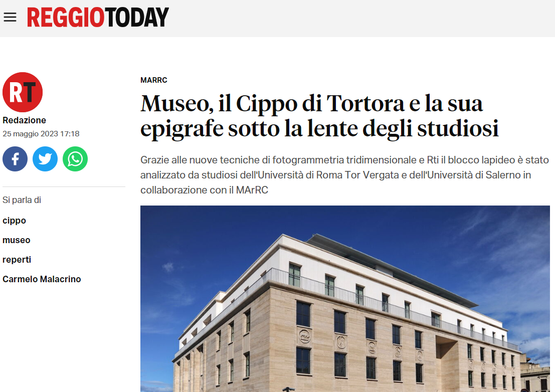Click the 'Si parla di' heading

[x=22, y=200]
